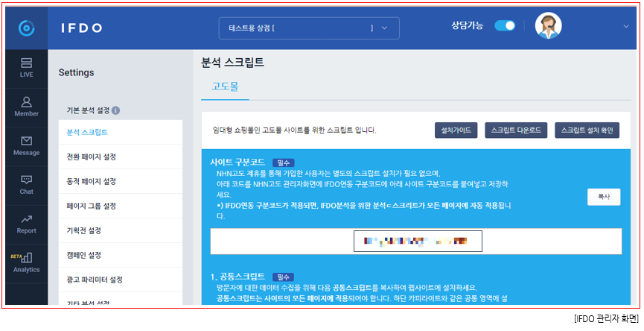Viewport: 644px width, 331px height.
Task: Click the 복사 copy button
Action: coord(604,197)
